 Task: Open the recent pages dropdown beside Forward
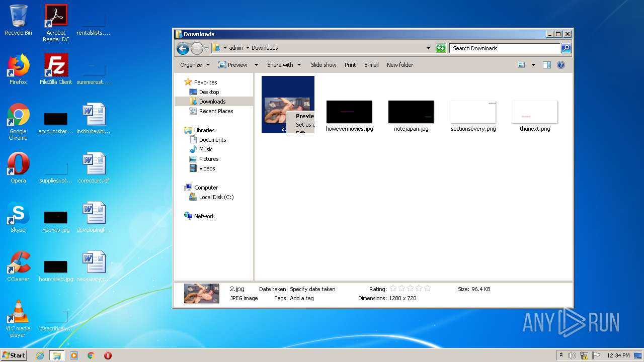pyautogui.click(x=206, y=49)
